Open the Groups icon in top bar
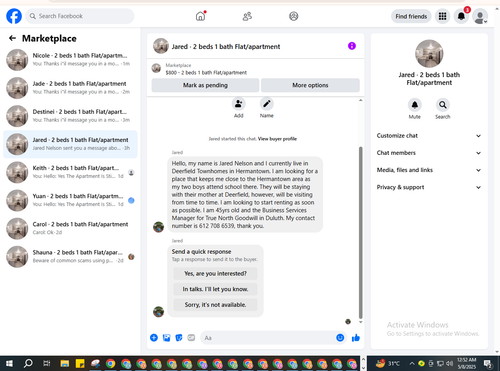 click(294, 16)
